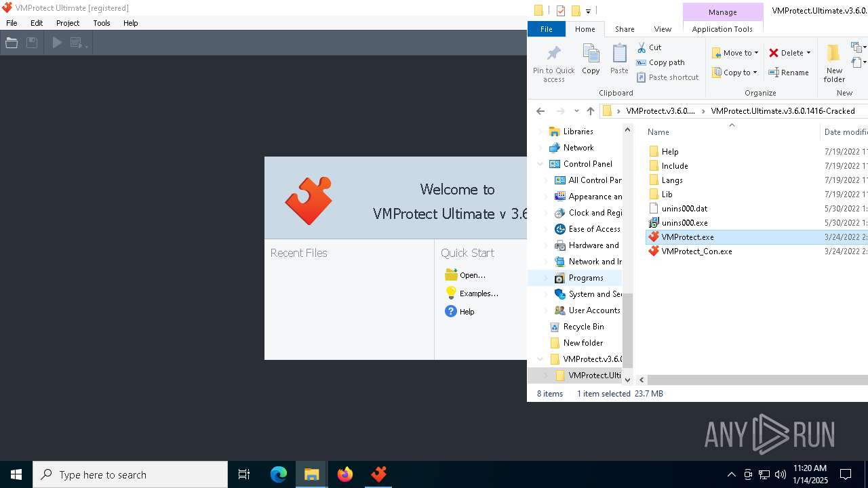Click the Paste icon in the ribbon
868x488 pixels.
[619, 54]
